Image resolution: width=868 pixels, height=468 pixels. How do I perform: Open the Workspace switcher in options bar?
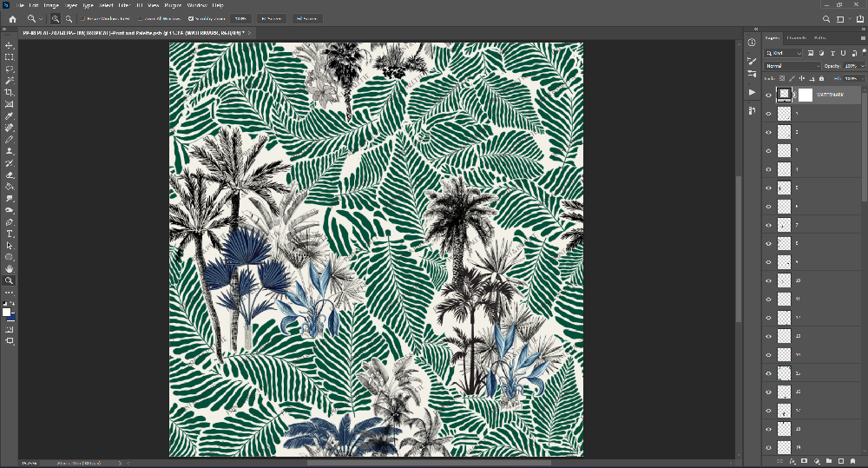pyautogui.click(x=842, y=19)
